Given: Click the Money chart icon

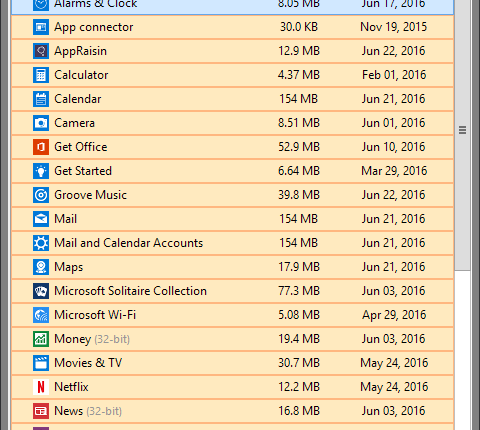Looking at the screenshot, I should click(x=41, y=339).
